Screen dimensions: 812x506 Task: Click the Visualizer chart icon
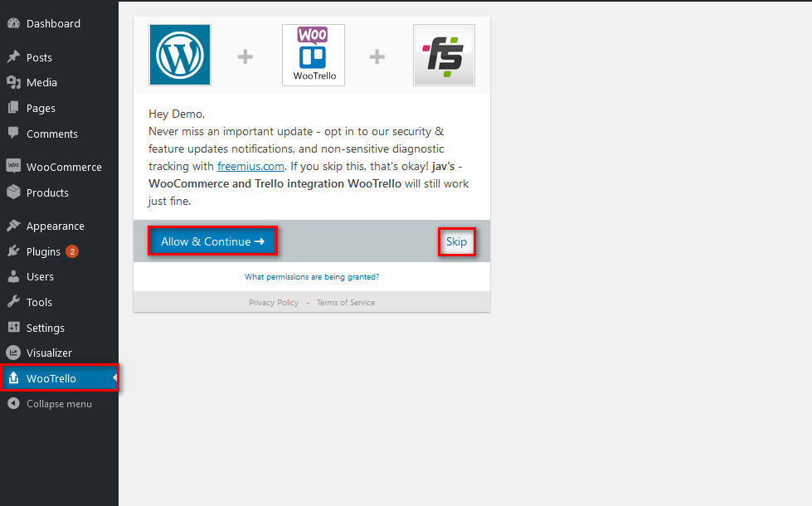point(13,353)
